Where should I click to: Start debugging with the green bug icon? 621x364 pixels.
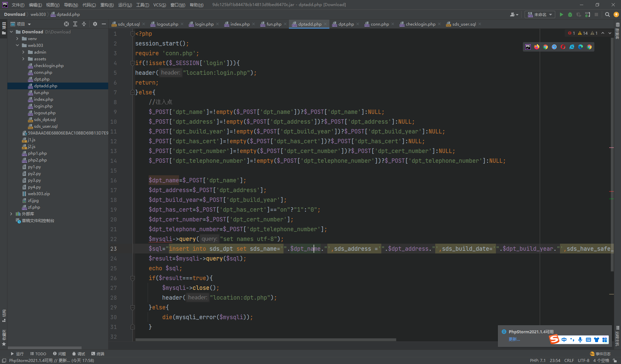(x=570, y=14)
